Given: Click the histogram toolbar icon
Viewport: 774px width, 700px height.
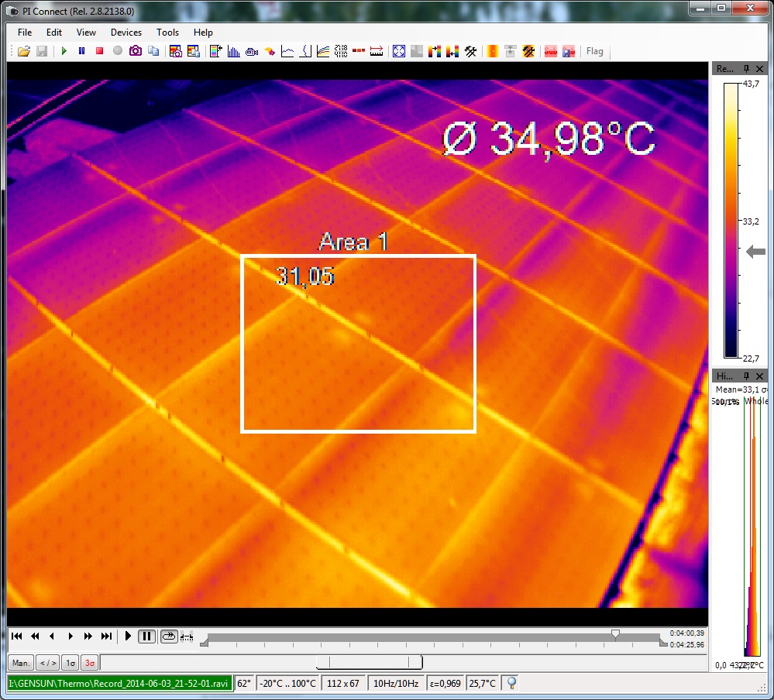Looking at the screenshot, I should [233, 51].
